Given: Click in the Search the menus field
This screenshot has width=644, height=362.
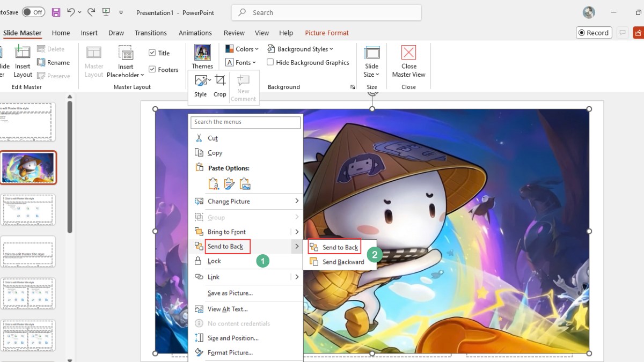Looking at the screenshot, I should point(246,122).
